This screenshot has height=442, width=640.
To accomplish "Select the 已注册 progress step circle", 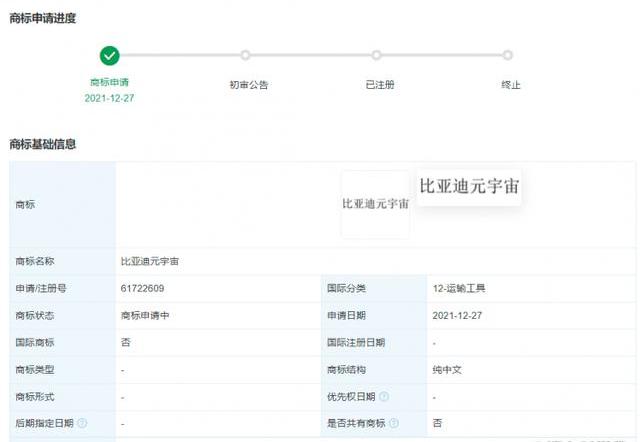I will [x=376, y=55].
